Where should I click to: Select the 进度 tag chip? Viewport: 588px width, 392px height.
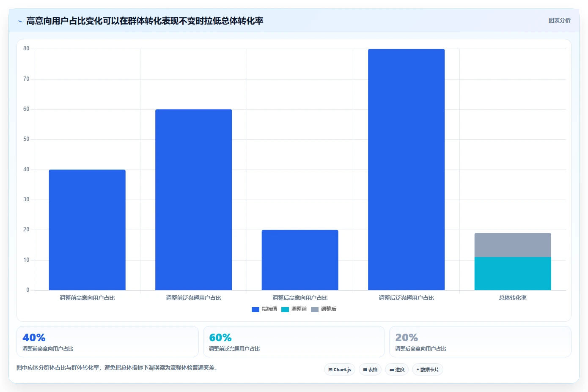coord(397,370)
